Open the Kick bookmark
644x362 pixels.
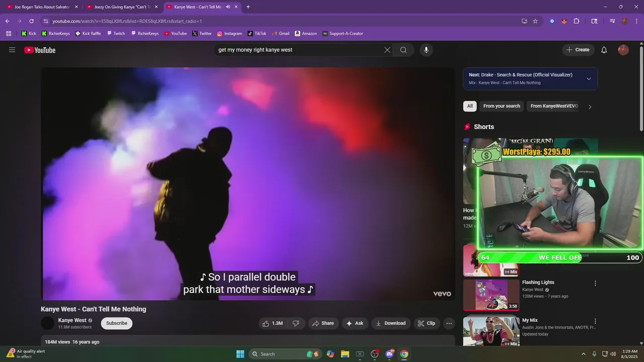pos(29,34)
